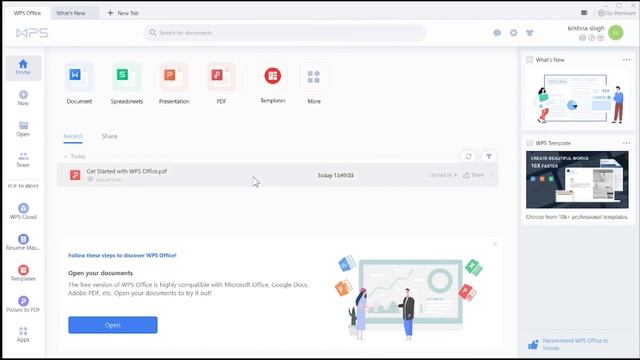Focus the Search for documents field

285,33
